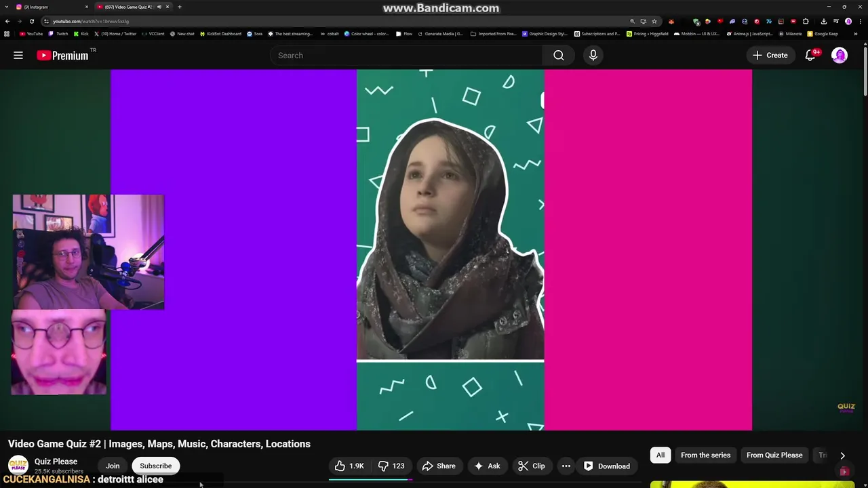The image size is (868, 488).
Task: Open the YouTube hamburger guide menu
Action: pos(18,56)
